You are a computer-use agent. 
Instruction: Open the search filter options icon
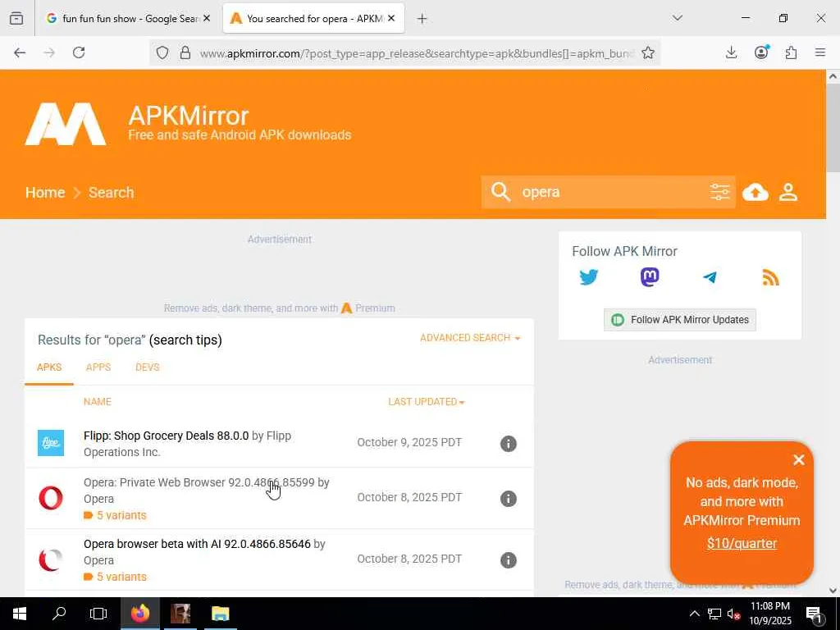point(719,192)
